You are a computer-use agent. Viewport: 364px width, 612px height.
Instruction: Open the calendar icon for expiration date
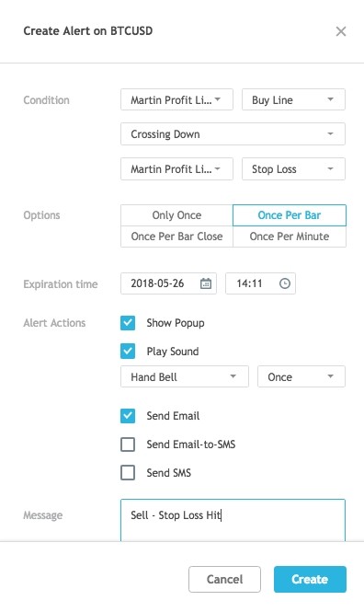tap(206, 283)
